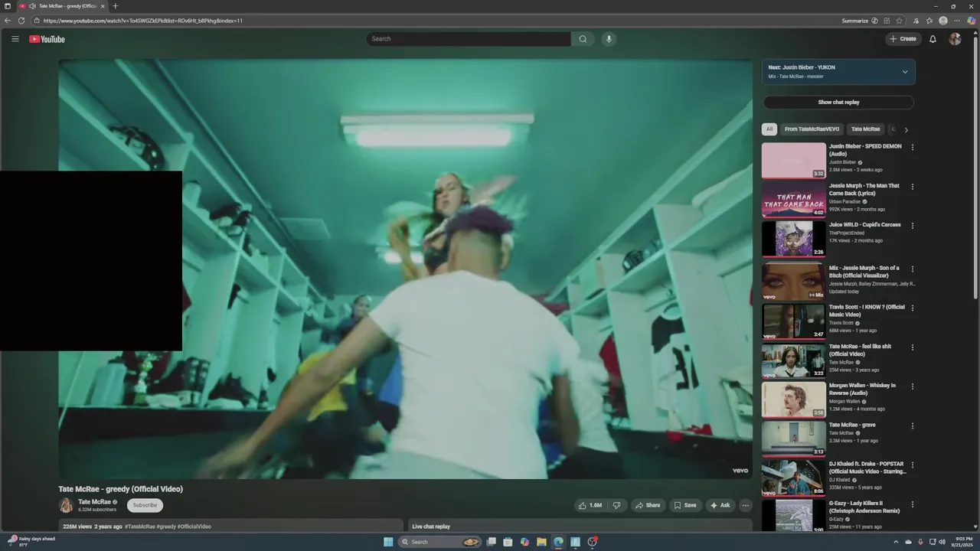Image resolution: width=980 pixels, height=551 pixels.
Task: Select the From TateMcRaeVEVO chip
Action: (x=812, y=129)
